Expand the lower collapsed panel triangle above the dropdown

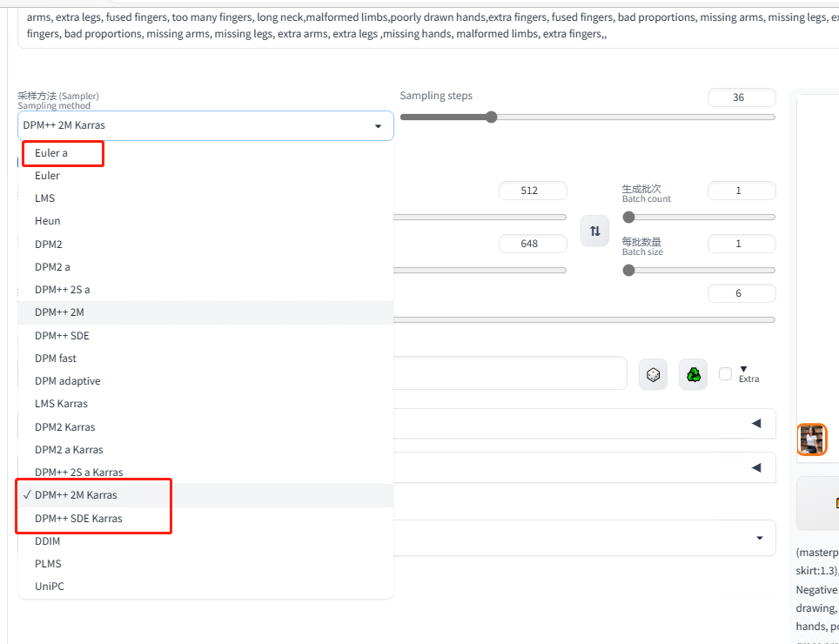[x=755, y=467]
